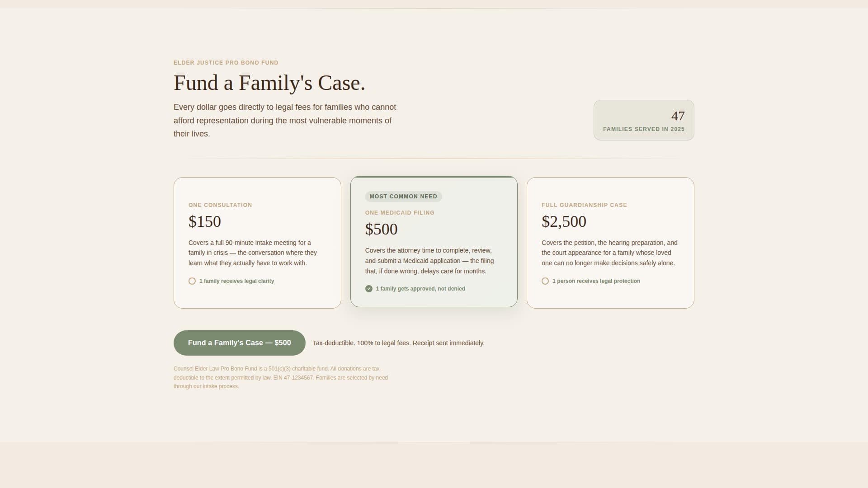Click the divider line under the intro paragraph
The image size is (868, 488).
click(x=434, y=159)
